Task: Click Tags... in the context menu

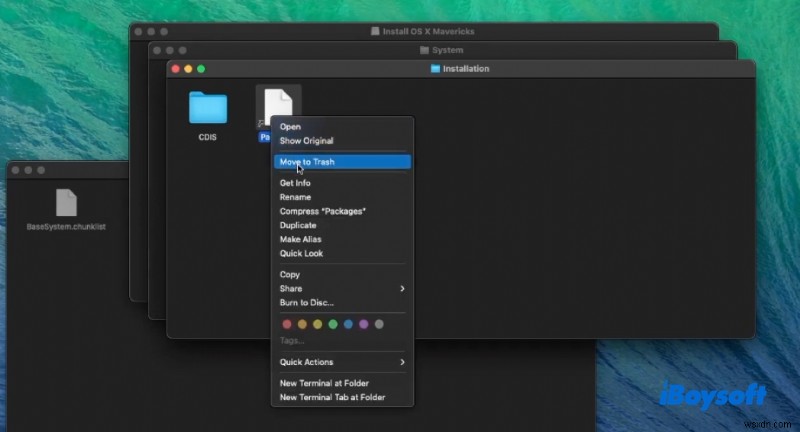Action: tap(292, 341)
